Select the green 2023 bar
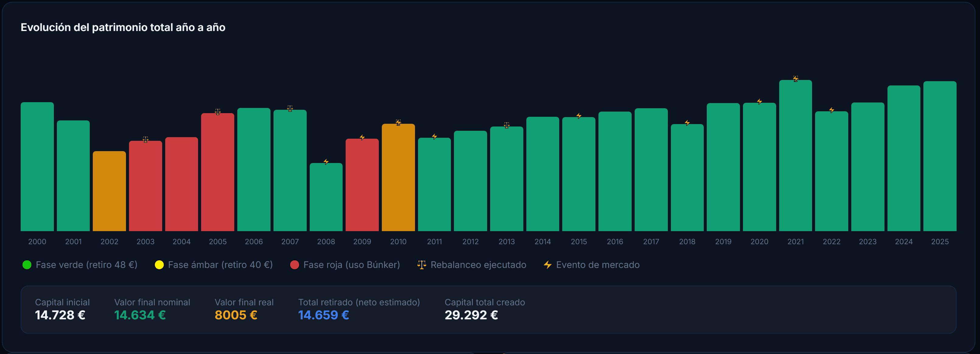The image size is (980, 354). click(x=868, y=167)
